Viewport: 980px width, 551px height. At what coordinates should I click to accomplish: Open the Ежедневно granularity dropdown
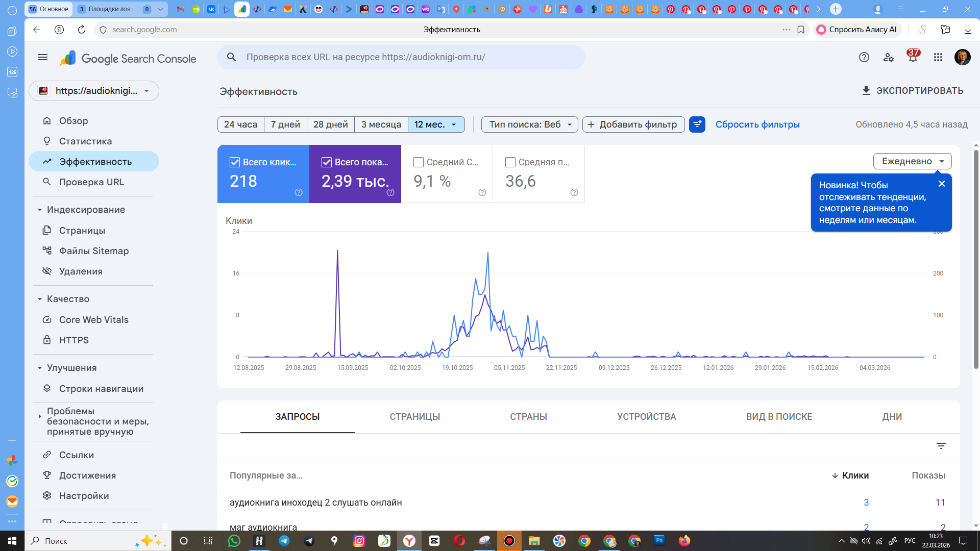[912, 161]
